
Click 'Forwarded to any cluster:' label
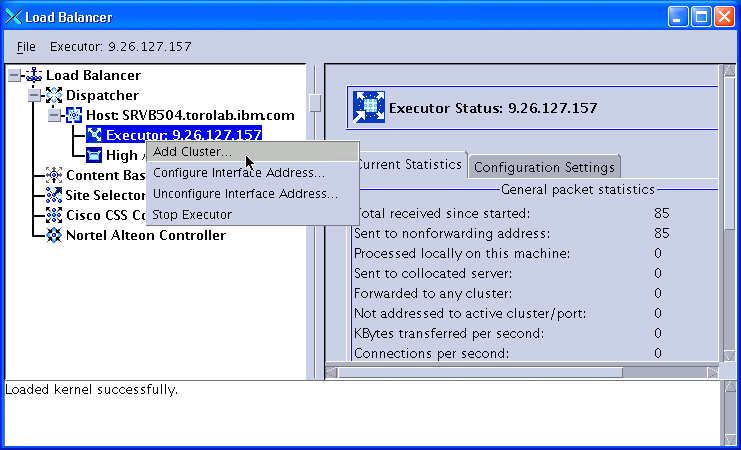433,294
